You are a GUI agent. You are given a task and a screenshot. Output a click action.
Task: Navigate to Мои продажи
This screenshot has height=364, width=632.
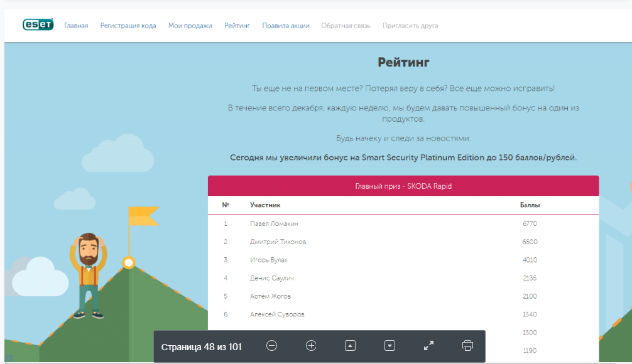pyautogui.click(x=190, y=26)
